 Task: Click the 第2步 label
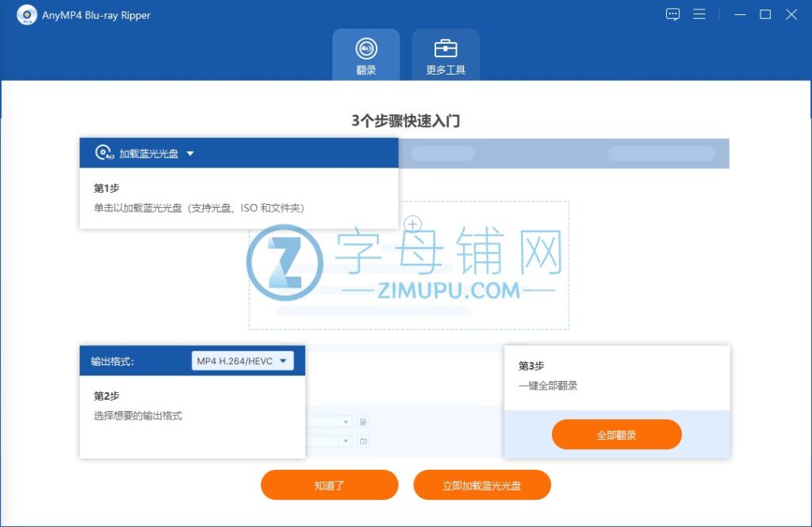(x=106, y=396)
